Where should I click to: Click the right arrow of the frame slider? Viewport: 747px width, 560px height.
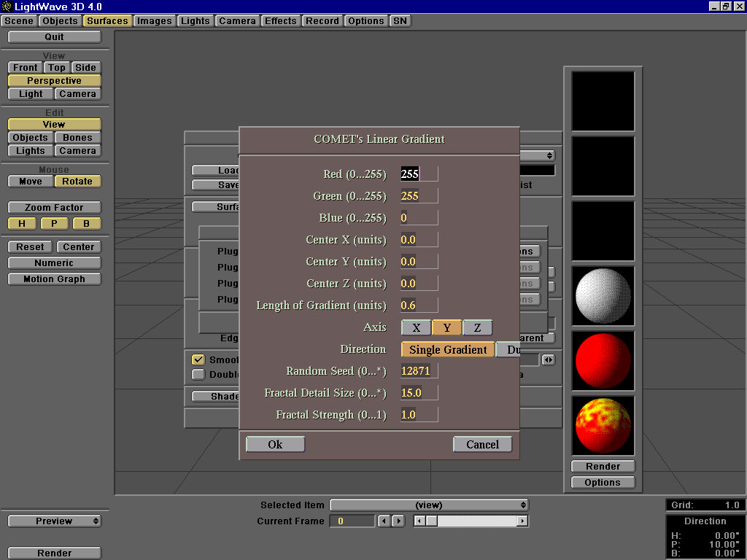[x=522, y=521]
